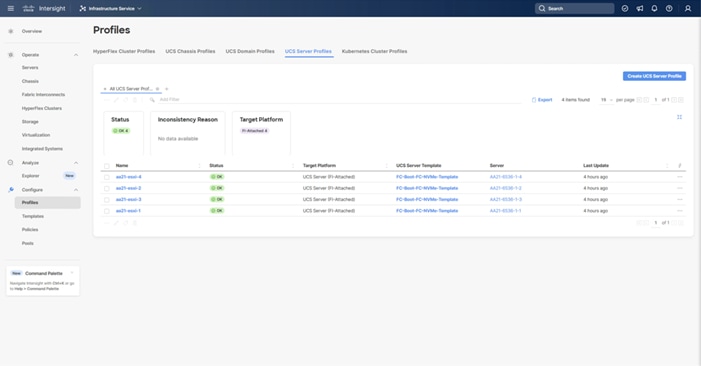Screen dimensions: 701x366
Task: Open Storage in the sidebar
Action: 30,122
